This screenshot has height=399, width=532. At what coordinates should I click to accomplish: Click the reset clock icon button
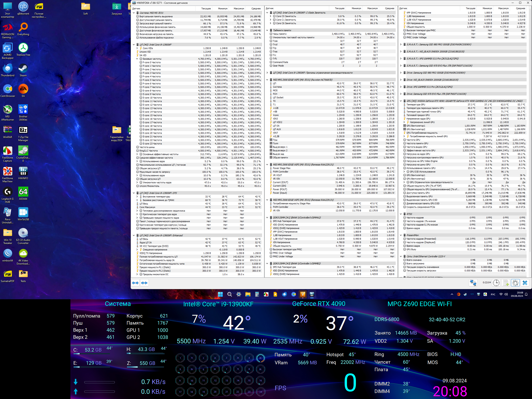coord(496,283)
